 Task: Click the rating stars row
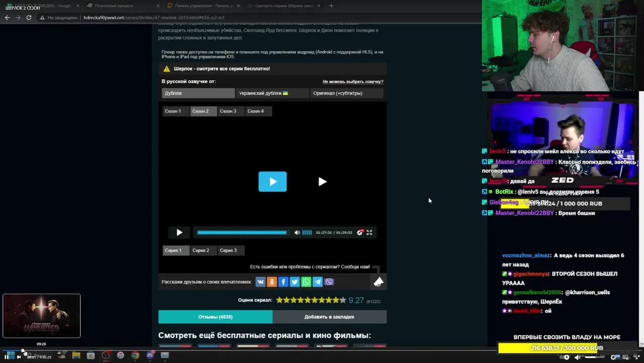311,300
